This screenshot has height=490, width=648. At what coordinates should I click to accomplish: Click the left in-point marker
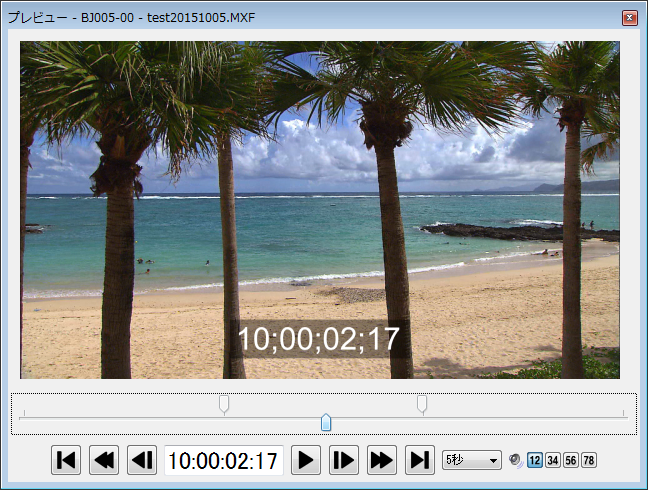224,404
